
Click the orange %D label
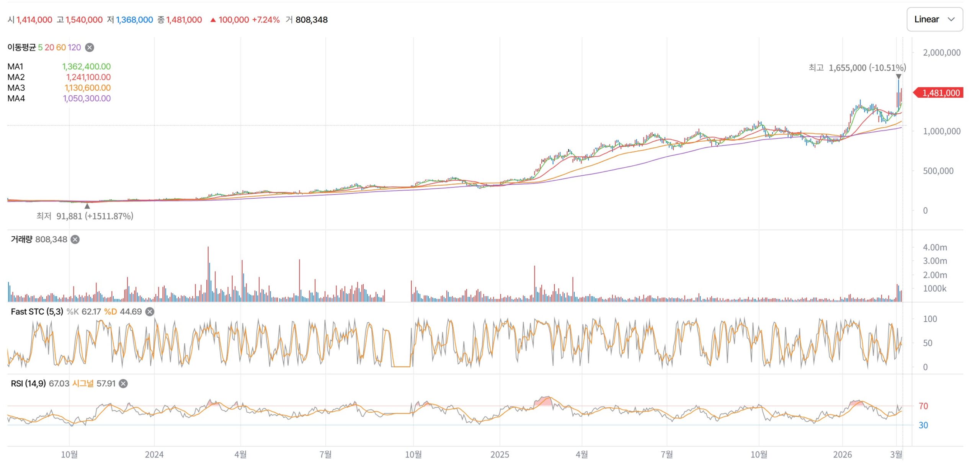[110, 312]
